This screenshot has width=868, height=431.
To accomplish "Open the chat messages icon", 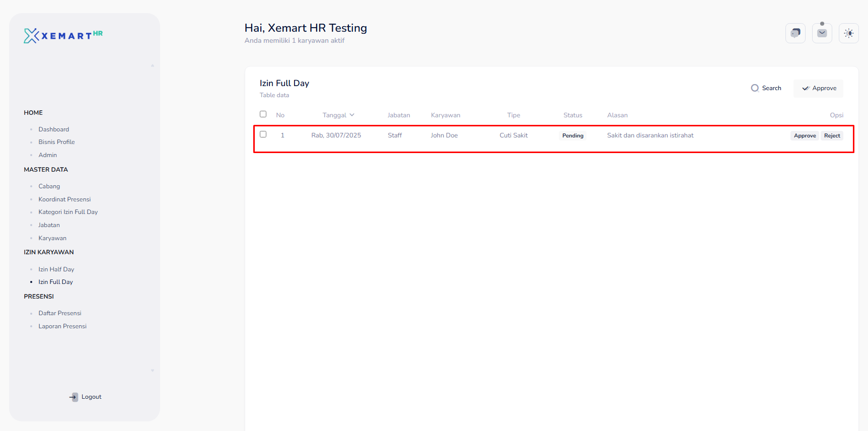I will 795,33.
